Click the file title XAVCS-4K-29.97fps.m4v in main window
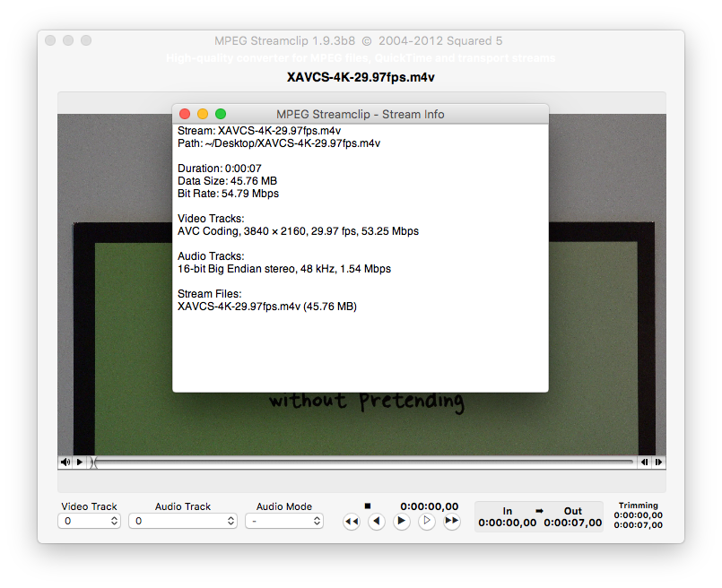The height and width of the screenshot is (588, 722). click(361, 77)
